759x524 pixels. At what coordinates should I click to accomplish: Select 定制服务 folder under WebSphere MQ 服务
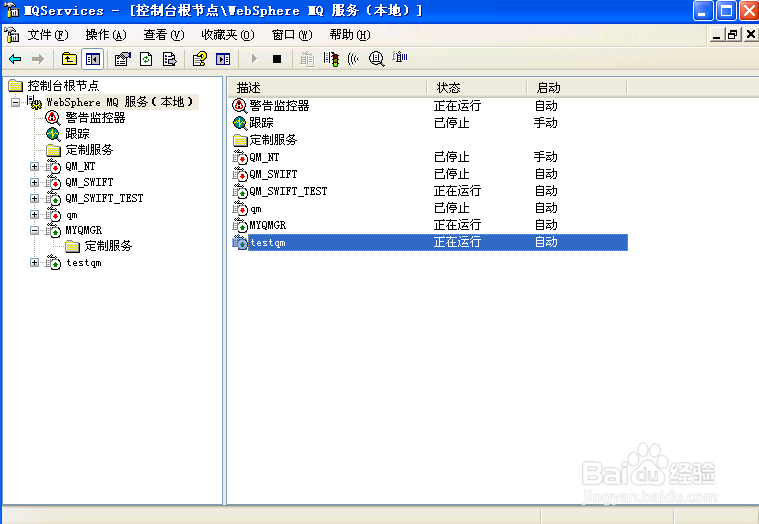[89, 150]
